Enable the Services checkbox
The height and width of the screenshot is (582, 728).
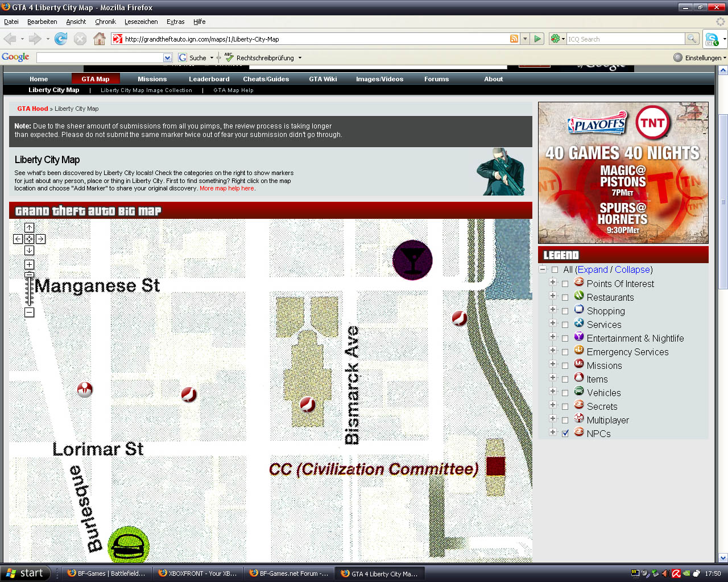(565, 325)
